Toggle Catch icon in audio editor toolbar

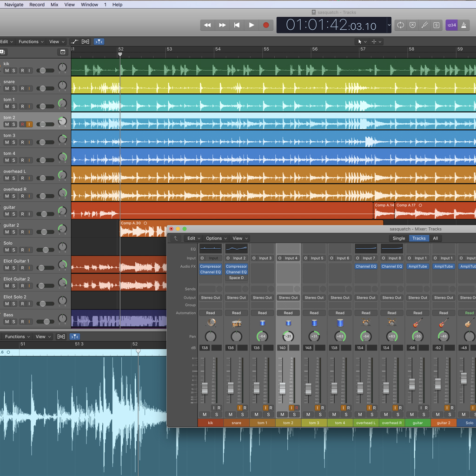(75, 337)
